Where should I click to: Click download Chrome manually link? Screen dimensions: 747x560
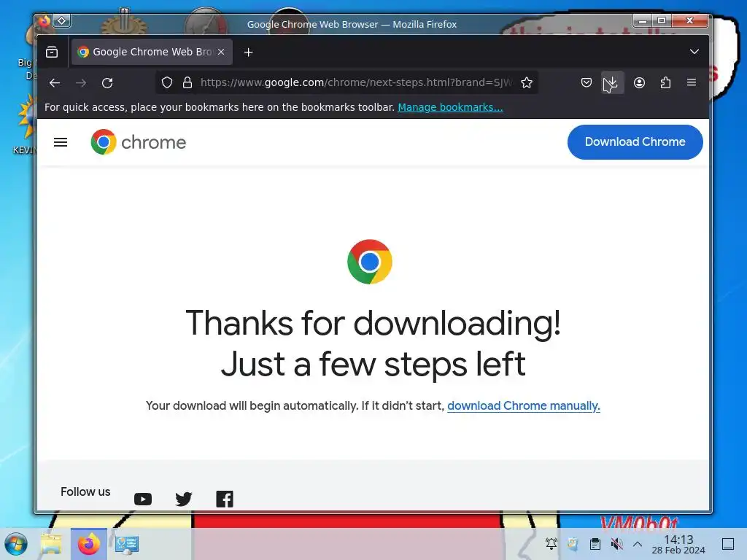tap(524, 405)
